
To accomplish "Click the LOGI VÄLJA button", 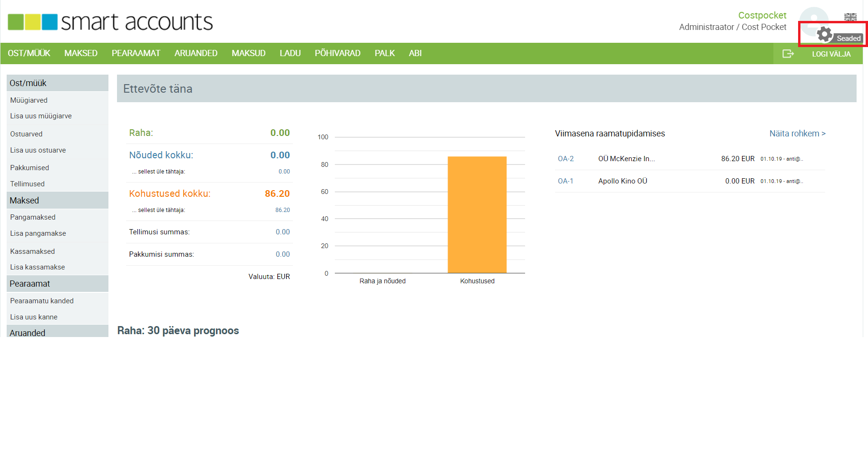I will (831, 54).
